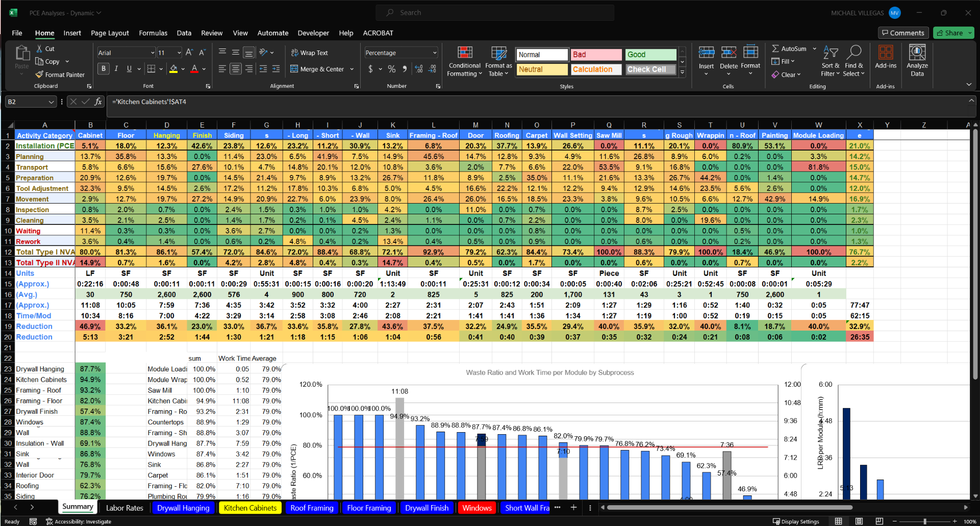Open the number format Percentage dropdown

(435, 53)
